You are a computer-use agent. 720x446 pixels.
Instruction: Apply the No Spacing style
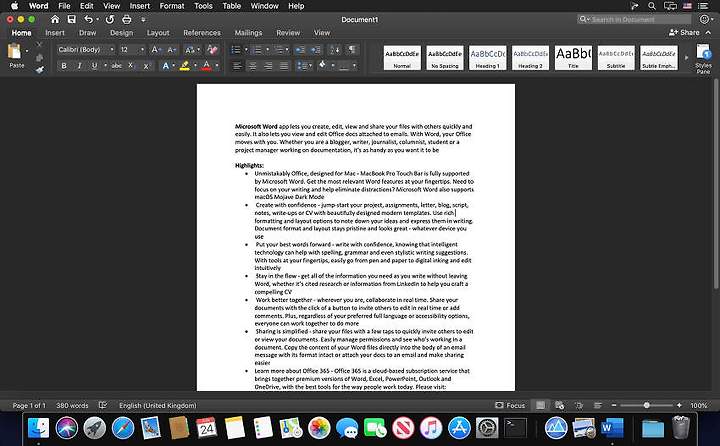(445, 58)
